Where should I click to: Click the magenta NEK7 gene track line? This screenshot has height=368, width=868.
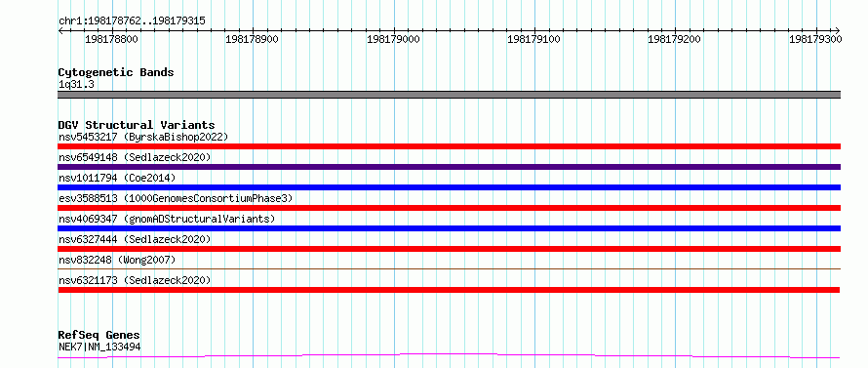pos(449,356)
